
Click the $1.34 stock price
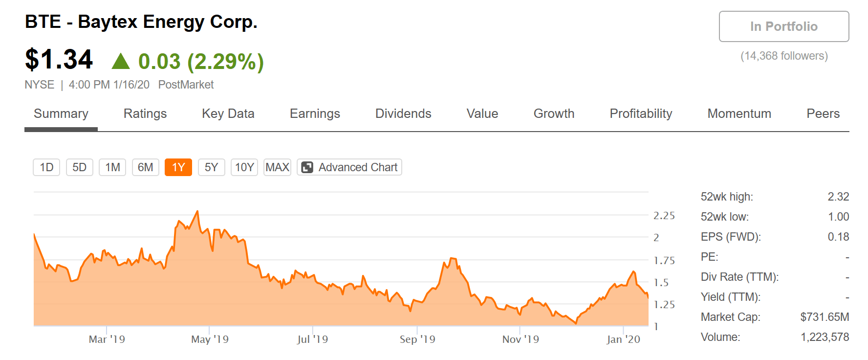[x=59, y=60]
